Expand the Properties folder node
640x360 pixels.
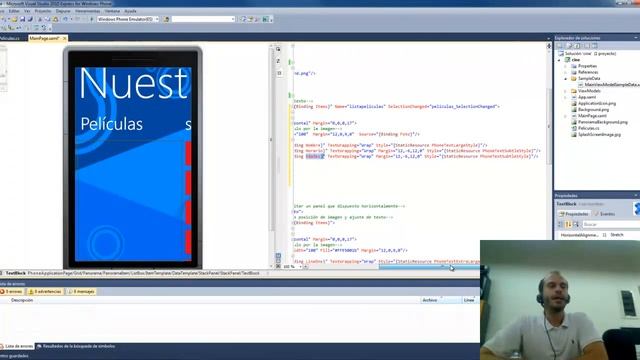pos(566,66)
